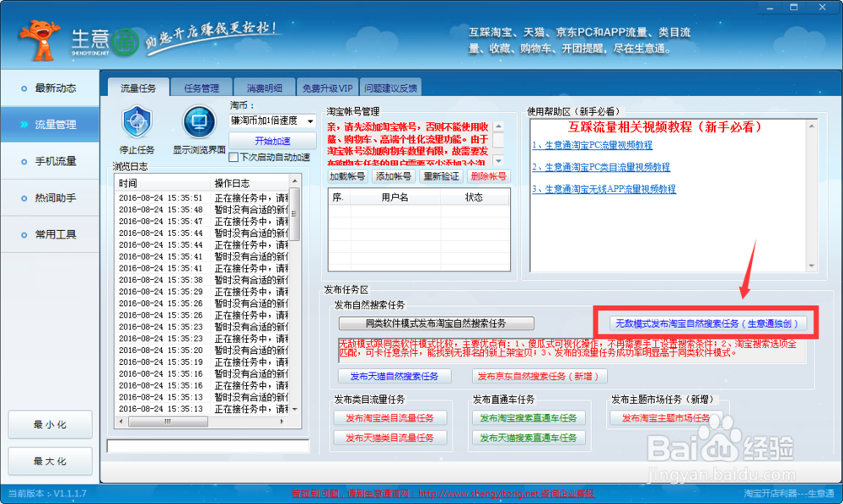
Task: Select 流量管理 in the sidebar
Action: coord(50,125)
